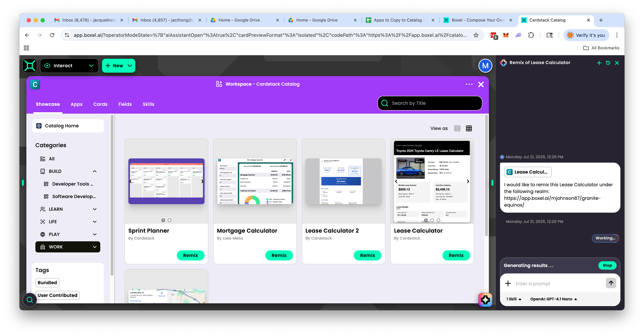Remix the Lease Calculator 2 card
The height and width of the screenshot is (336, 644).
click(x=367, y=255)
